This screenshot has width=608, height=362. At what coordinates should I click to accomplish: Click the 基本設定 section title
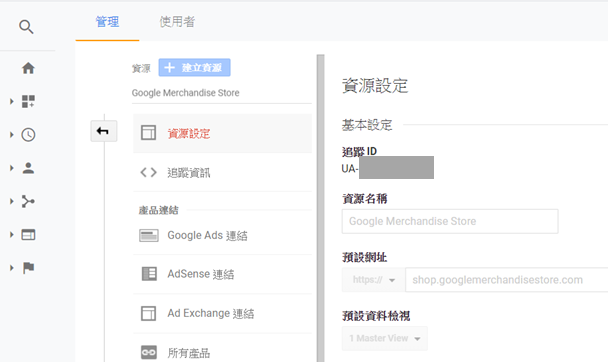(367, 125)
